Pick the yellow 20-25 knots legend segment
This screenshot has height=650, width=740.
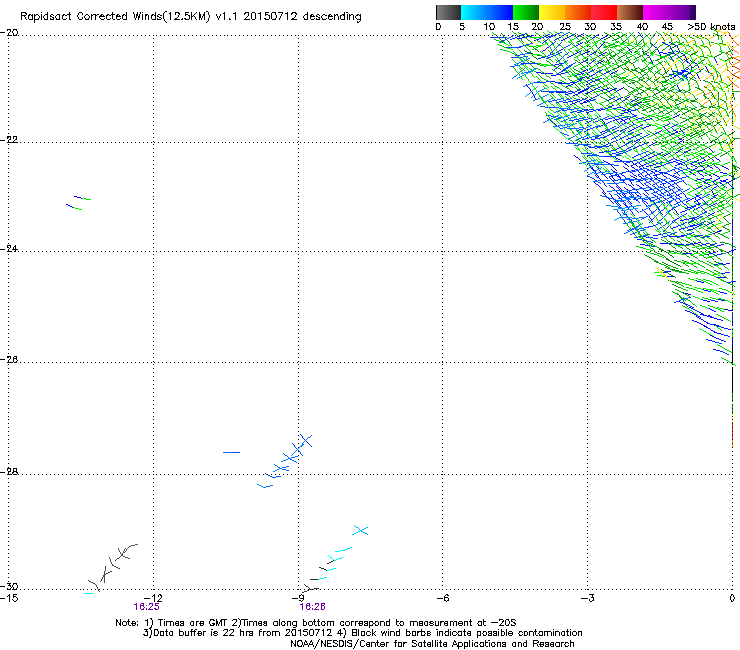click(x=552, y=12)
